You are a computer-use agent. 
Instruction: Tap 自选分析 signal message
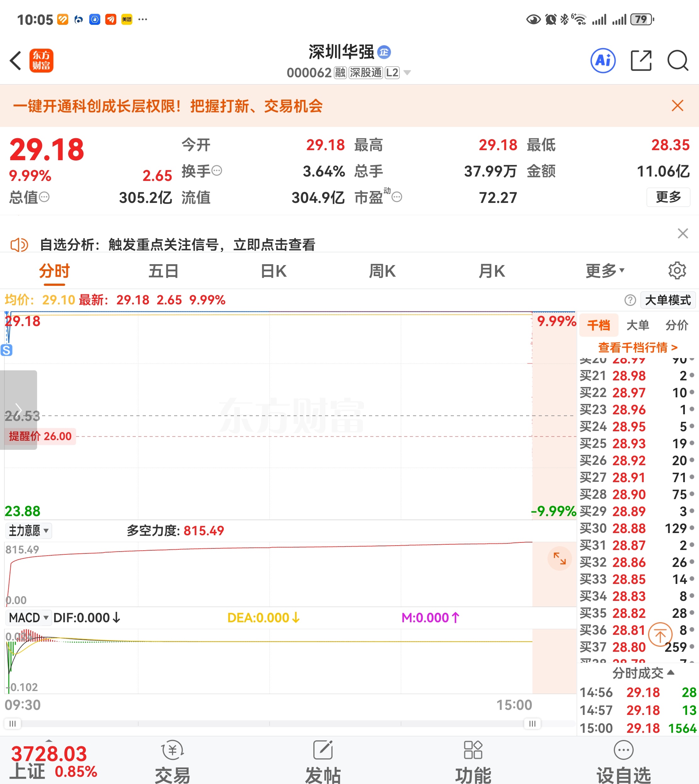[178, 244]
